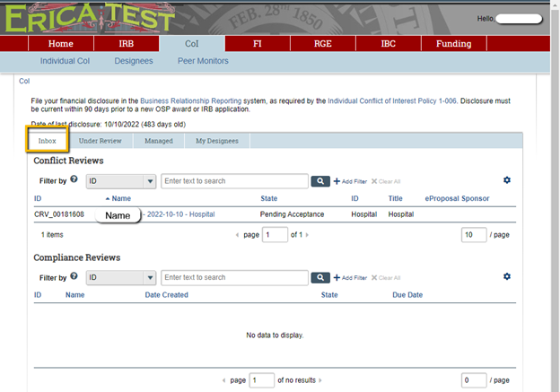Select the Inbox tab
This screenshot has width=560, height=392.
[48, 141]
